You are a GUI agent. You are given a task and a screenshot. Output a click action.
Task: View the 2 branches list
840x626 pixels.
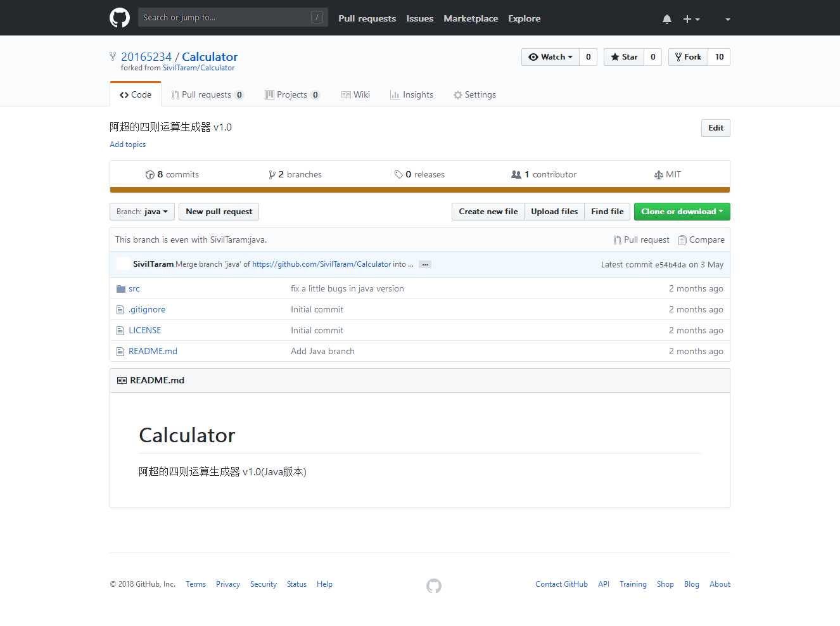click(x=295, y=174)
